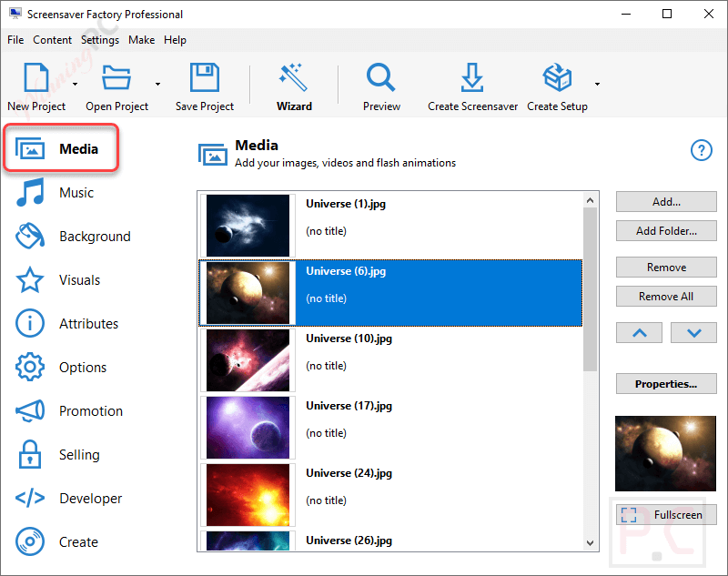
Task: Select the Universe (17).jpg list item
Action: 390,428
